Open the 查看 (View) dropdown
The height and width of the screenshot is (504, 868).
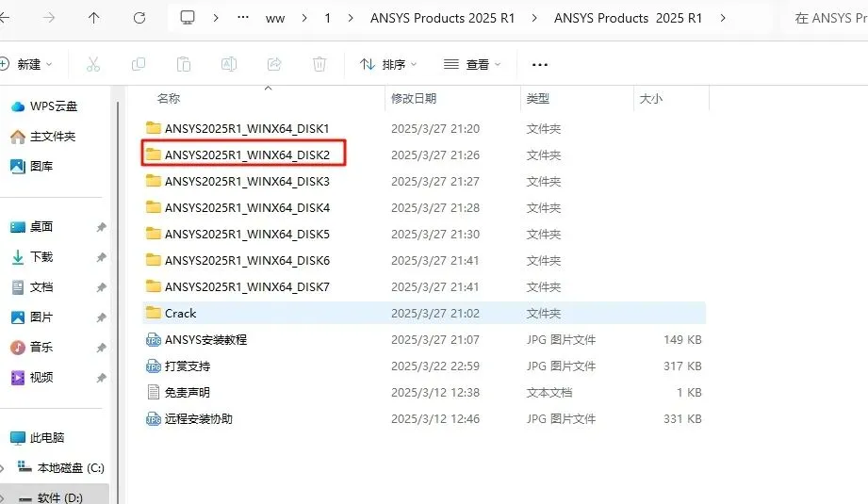click(471, 64)
